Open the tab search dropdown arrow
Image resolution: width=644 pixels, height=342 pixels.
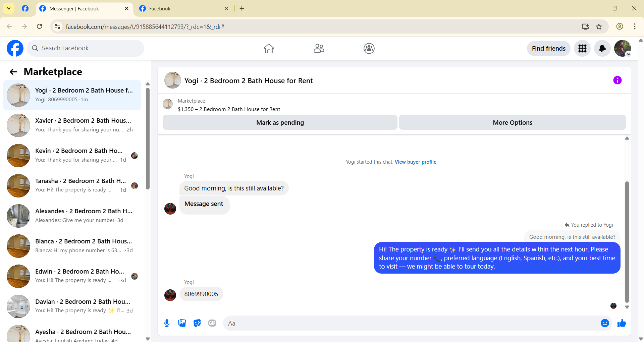pyautogui.click(x=9, y=8)
